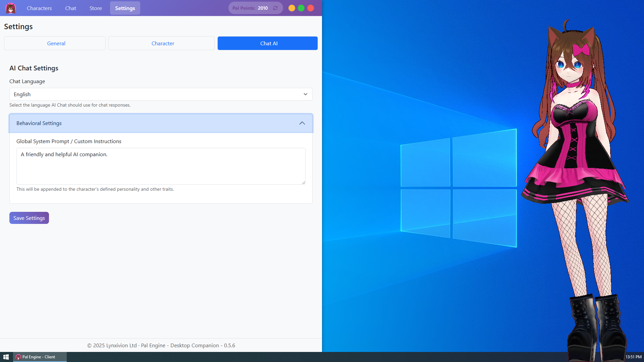Click the red window control dot
644x362 pixels.
coord(311,8)
